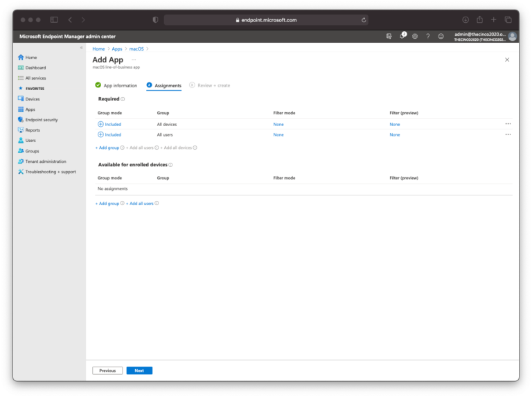Open the ellipsis menu next to Add App title
The image size is (532, 397).
(x=134, y=60)
